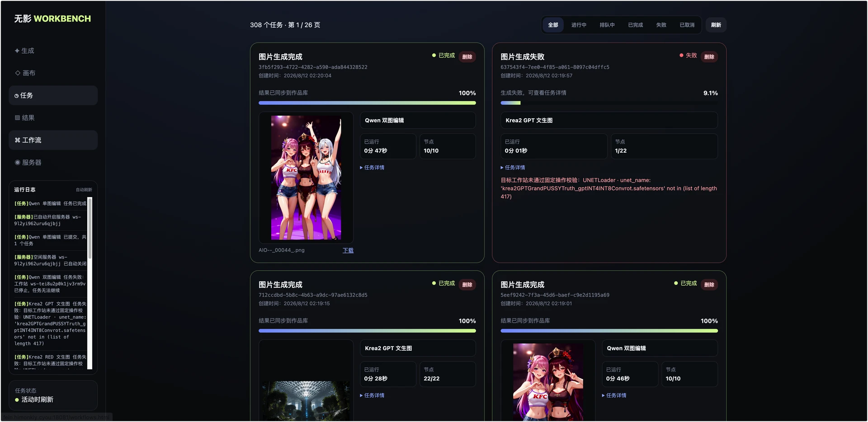This screenshot has height=422, width=868.
Task: Click the '空闲服务器 … 已自动关闭' log entry
Action: point(50,260)
